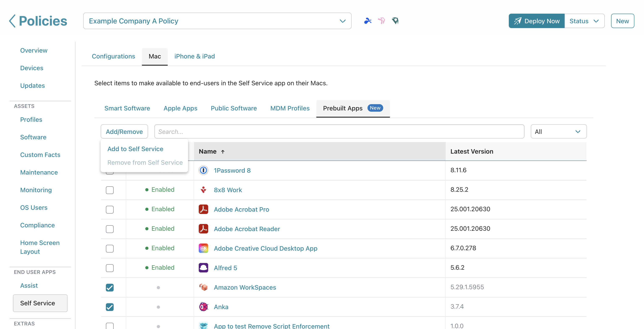Open the Anka link
This screenshot has height=329, width=644.
pyautogui.click(x=221, y=307)
